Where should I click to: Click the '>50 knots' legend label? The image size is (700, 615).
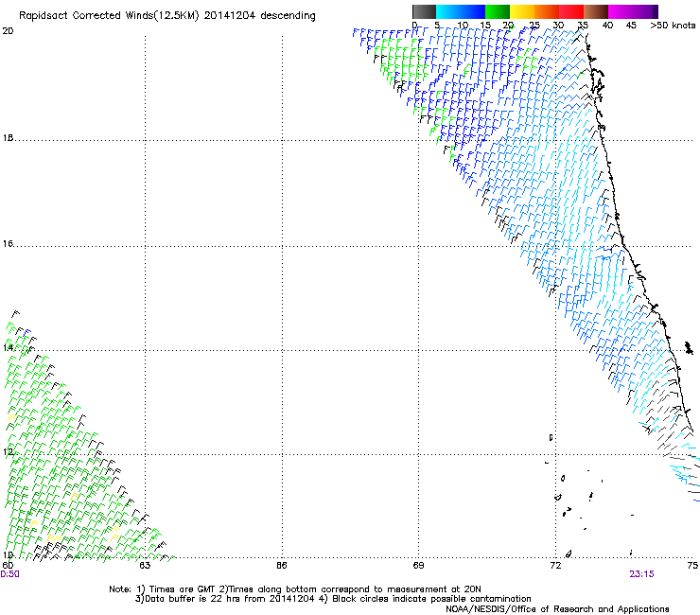click(673, 26)
